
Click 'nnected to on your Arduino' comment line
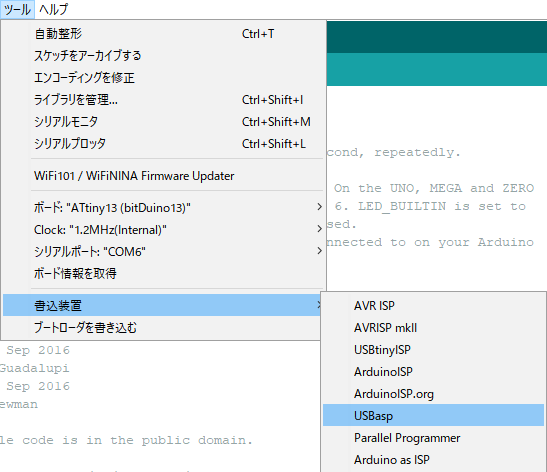coord(430,242)
